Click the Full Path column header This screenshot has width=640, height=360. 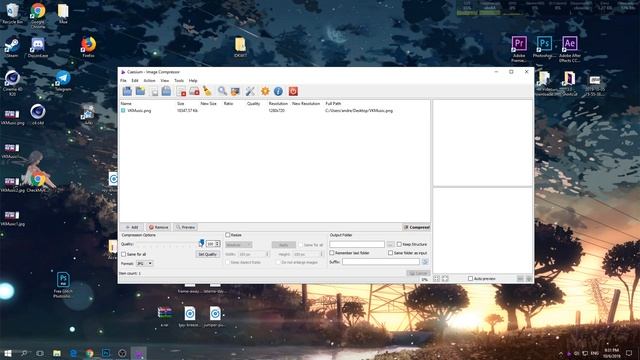pyautogui.click(x=333, y=104)
